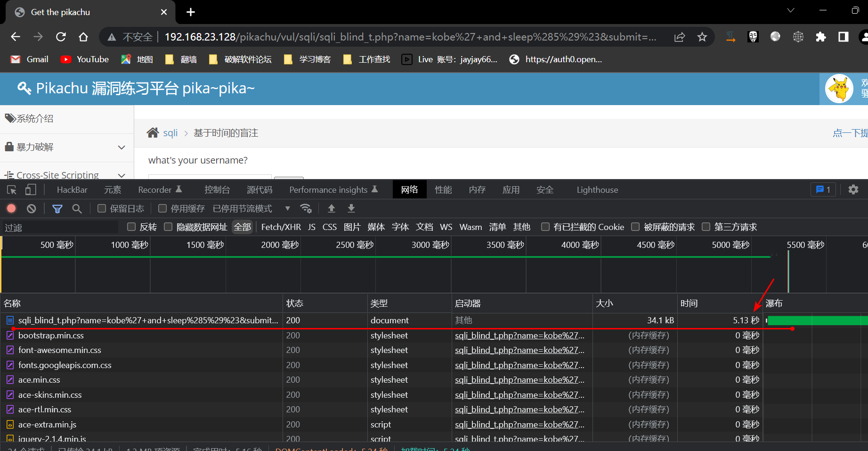
Task: Toggle the network filter funnel icon
Action: click(x=57, y=208)
